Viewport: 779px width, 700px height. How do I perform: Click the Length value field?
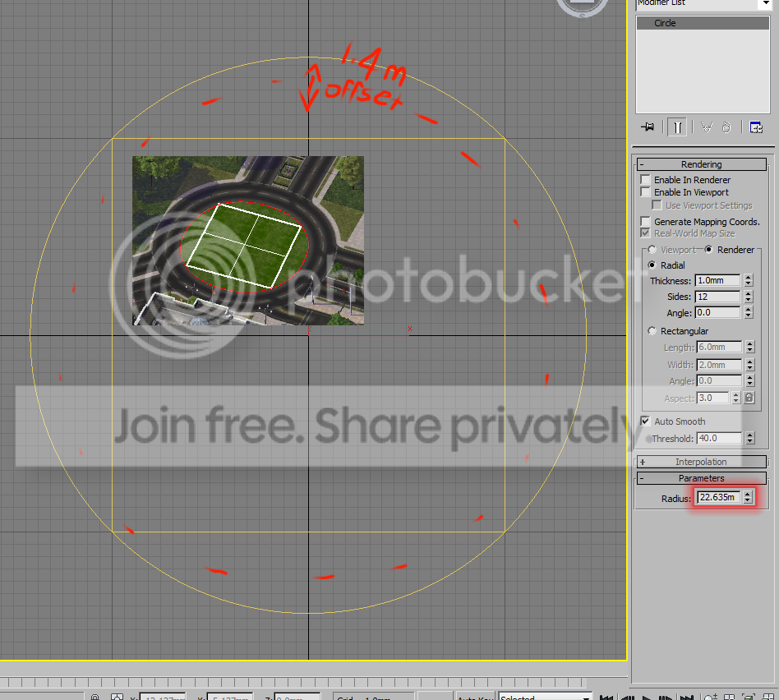[x=719, y=348]
